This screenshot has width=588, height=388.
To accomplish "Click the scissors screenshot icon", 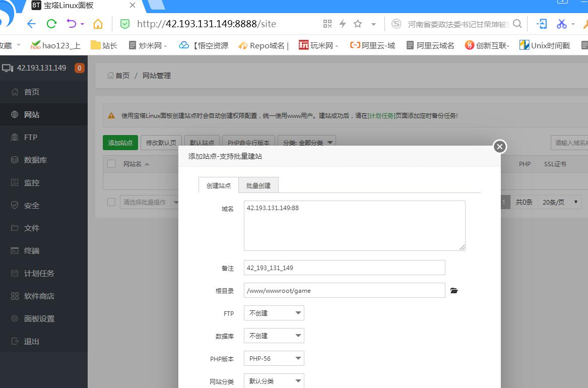I will click(x=561, y=24).
